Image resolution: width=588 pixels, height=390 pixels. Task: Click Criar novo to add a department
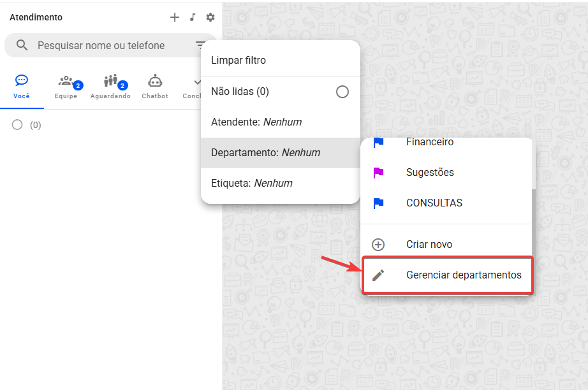click(x=446, y=245)
